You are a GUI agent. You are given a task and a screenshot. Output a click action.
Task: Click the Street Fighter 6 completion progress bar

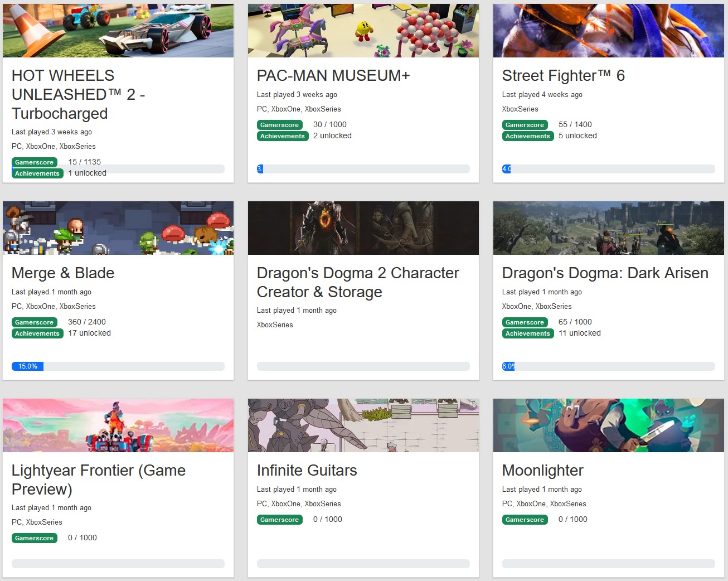coord(609,169)
